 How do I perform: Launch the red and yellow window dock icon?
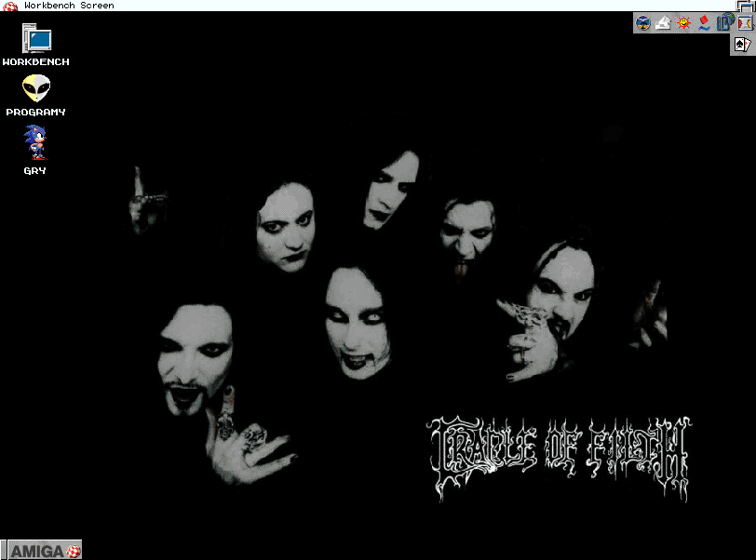click(745, 22)
